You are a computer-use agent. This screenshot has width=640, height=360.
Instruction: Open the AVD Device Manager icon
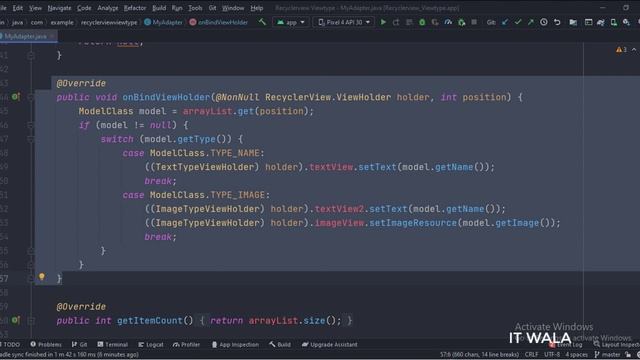pyautogui.click(x=613, y=22)
